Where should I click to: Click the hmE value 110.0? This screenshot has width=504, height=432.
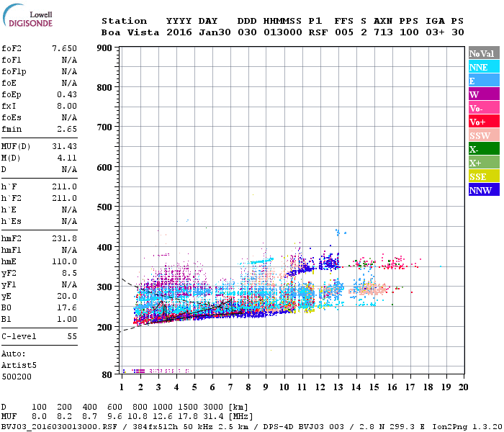coord(64,261)
